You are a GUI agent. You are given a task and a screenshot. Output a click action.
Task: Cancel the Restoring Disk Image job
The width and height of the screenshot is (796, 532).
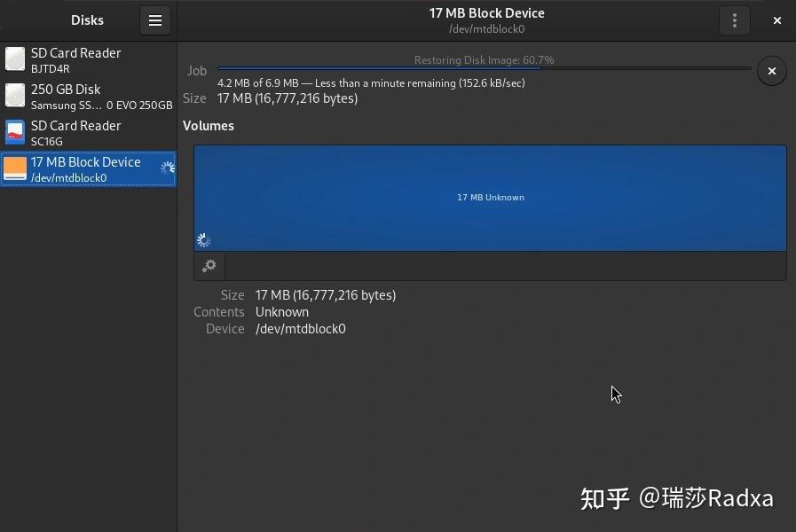coord(771,71)
